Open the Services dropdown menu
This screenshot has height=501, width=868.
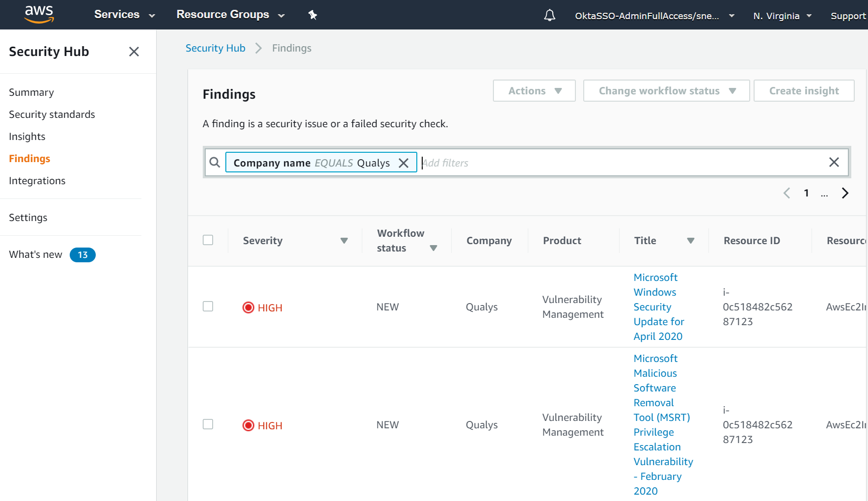[125, 15]
